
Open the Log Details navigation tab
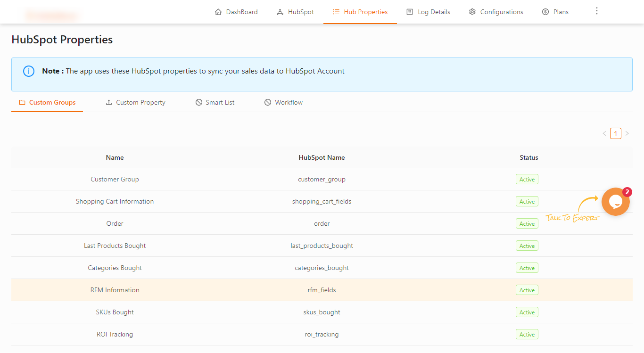click(x=428, y=12)
